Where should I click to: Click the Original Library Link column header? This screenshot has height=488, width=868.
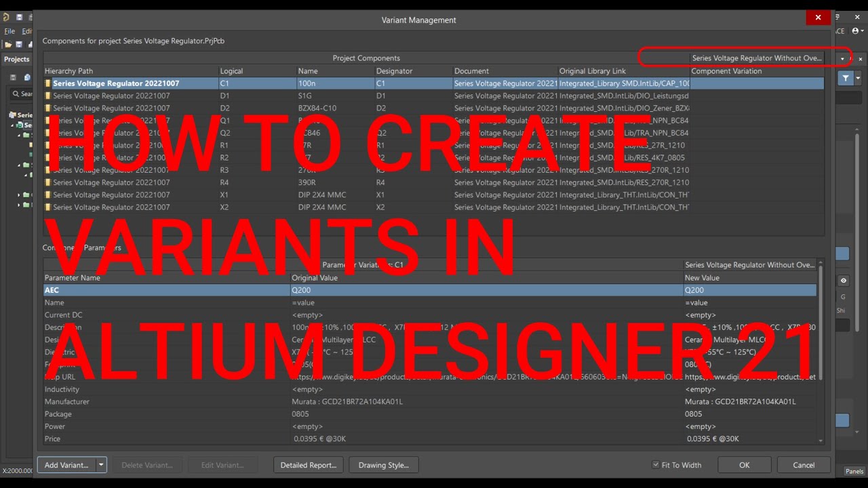(624, 71)
